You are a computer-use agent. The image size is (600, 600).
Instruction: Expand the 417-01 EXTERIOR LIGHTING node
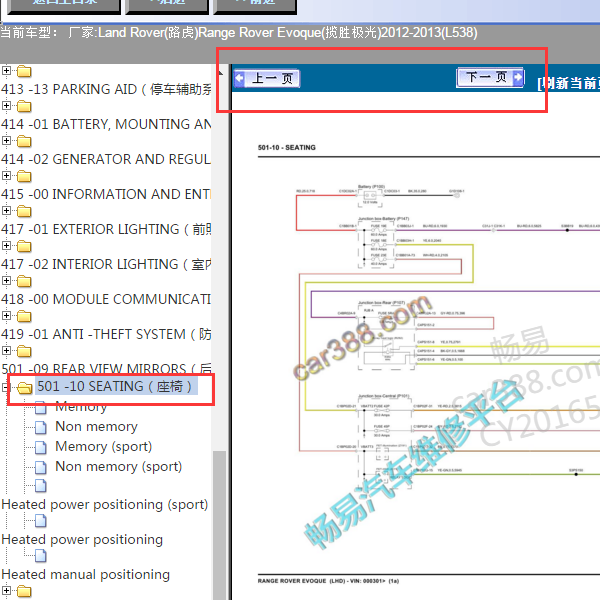(x=6, y=211)
